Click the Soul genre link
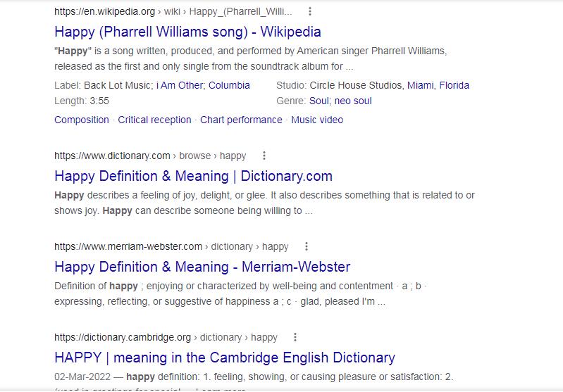This screenshot has height=392, width=563. pyautogui.click(x=319, y=101)
